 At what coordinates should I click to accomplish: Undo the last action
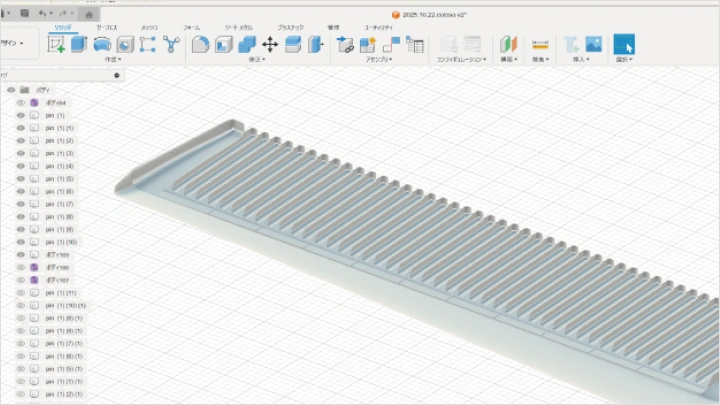(x=42, y=13)
